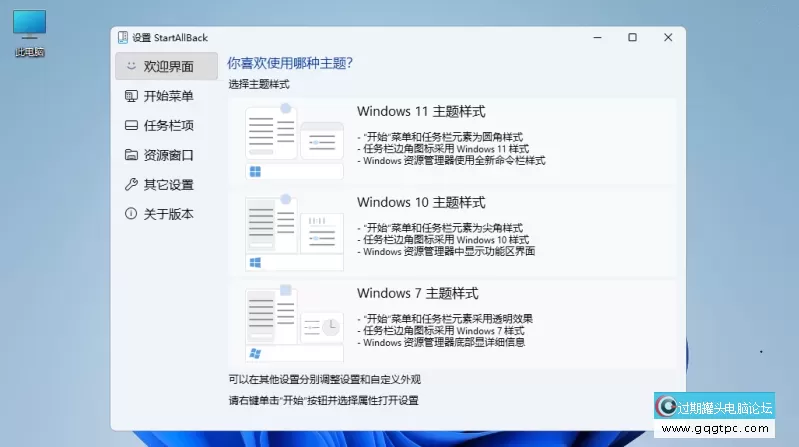Screen dimensions: 799x447
Task: Click the 任务栏项 sidebar icon
Action: [x=130, y=126]
